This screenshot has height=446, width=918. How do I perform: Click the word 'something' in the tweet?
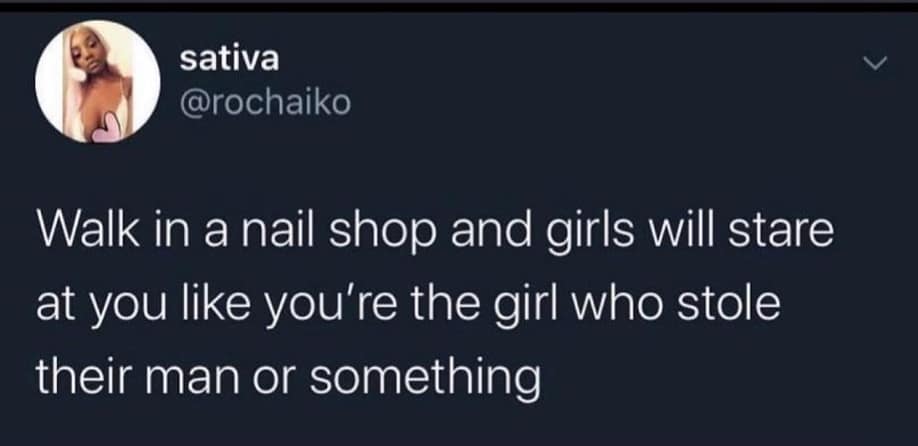pos(425,379)
